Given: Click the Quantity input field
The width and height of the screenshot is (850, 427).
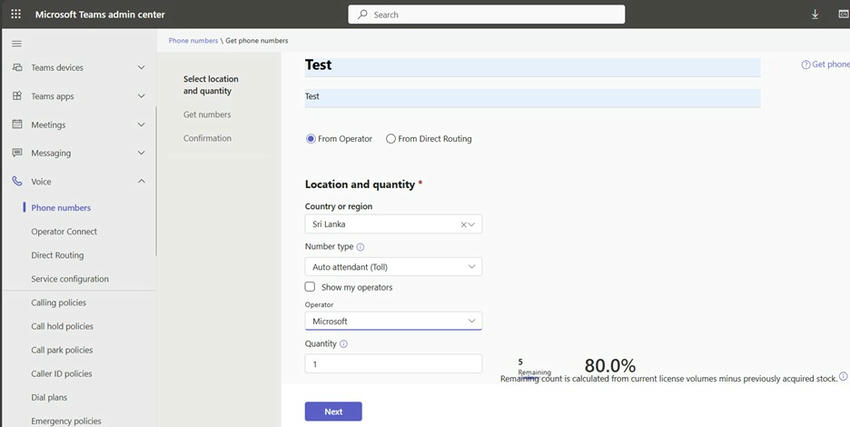Looking at the screenshot, I should (x=393, y=364).
